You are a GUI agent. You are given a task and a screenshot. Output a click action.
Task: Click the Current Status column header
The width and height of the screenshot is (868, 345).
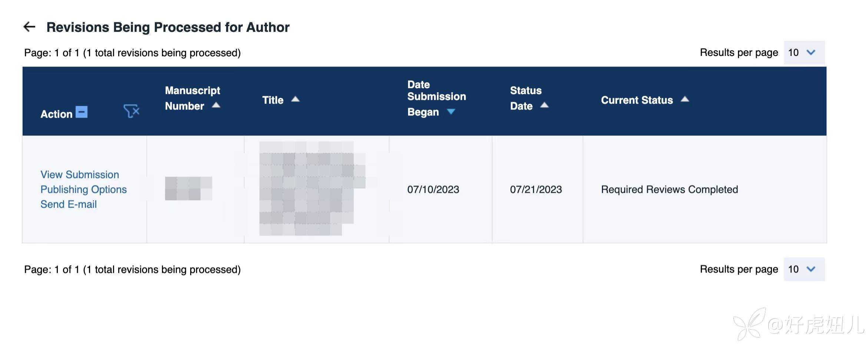[637, 100]
